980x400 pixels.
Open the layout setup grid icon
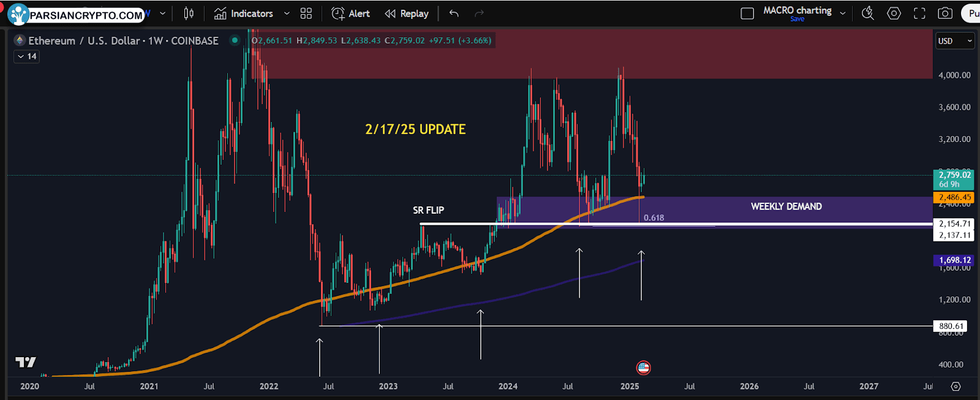pyautogui.click(x=306, y=13)
